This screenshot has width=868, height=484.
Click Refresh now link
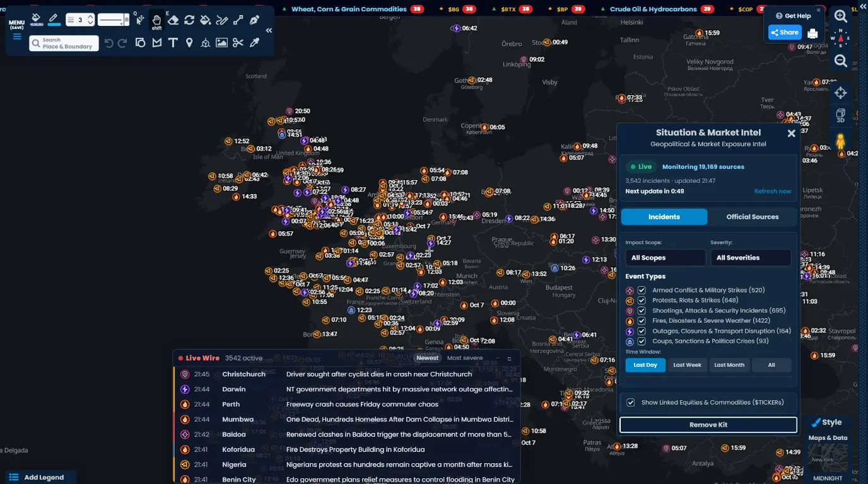(773, 192)
